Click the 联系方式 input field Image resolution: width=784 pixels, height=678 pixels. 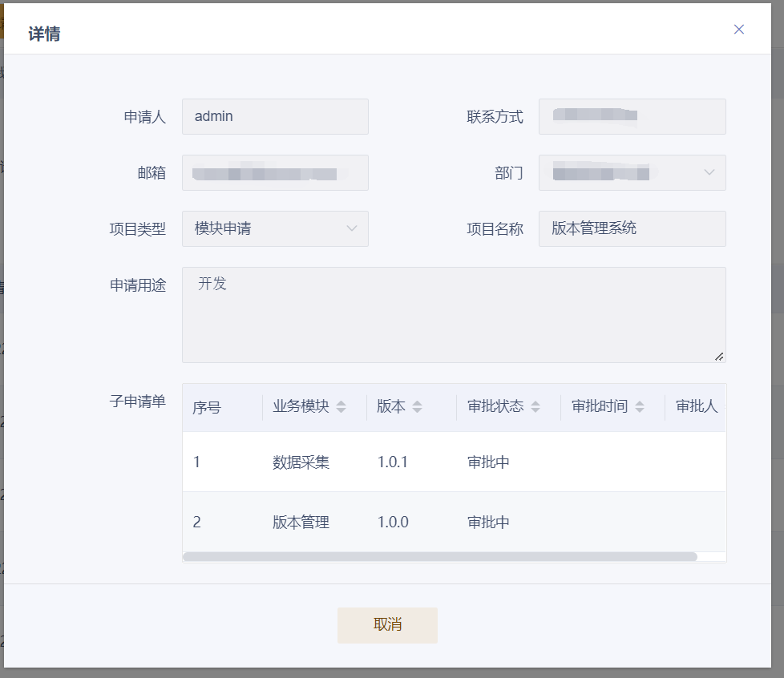pos(632,116)
